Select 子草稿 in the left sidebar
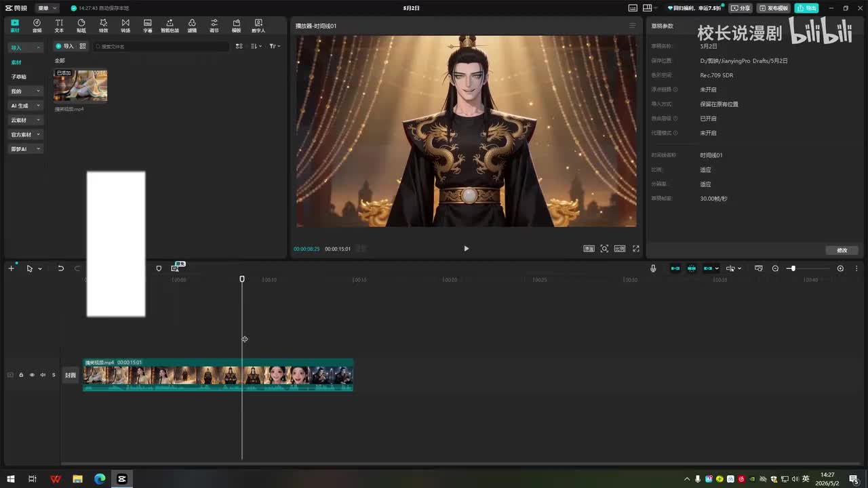The width and height of the screenshot is (868, 488). tap(19, 77)
